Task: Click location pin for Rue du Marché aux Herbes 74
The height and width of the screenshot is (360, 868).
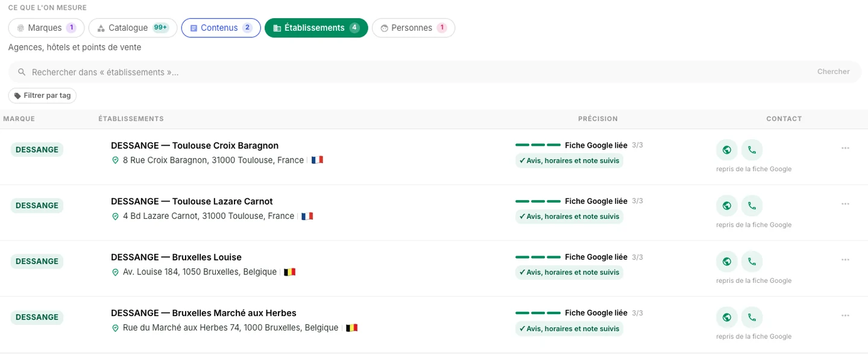Action: (115, 328)
